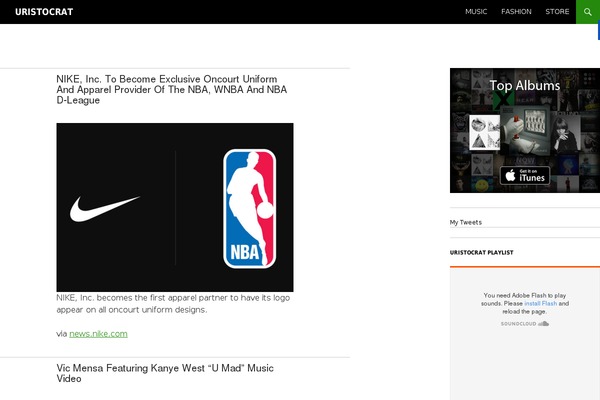This screenshot has width=600, height=400.
Task: Click the Get it on iTunes badge
Action: (525, 176)
